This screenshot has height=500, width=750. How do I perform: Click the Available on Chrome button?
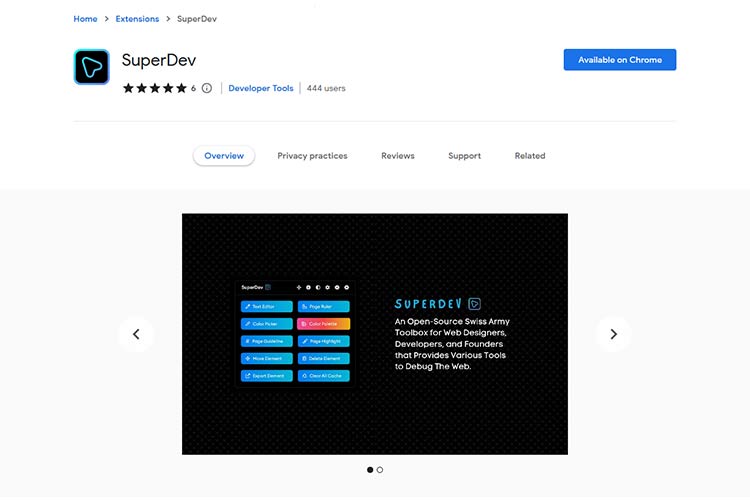(620, 60)
